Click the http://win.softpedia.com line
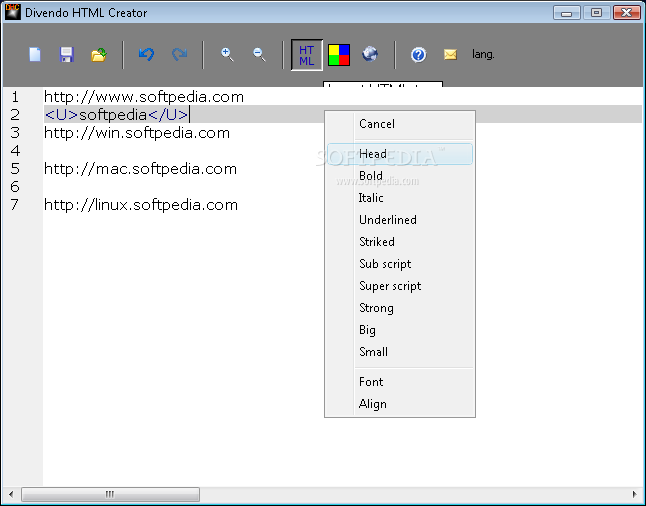The width and height of the screenshot is (646, 506). 137,133
